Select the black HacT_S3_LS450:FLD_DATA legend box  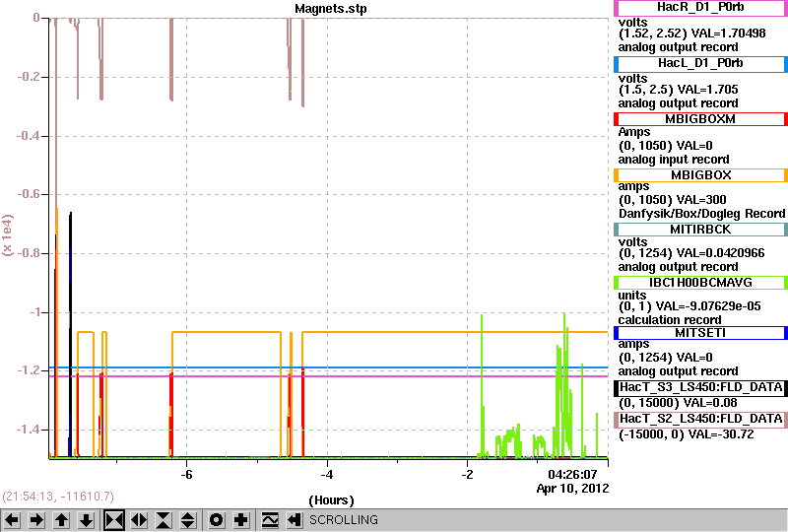pos(700,388)
